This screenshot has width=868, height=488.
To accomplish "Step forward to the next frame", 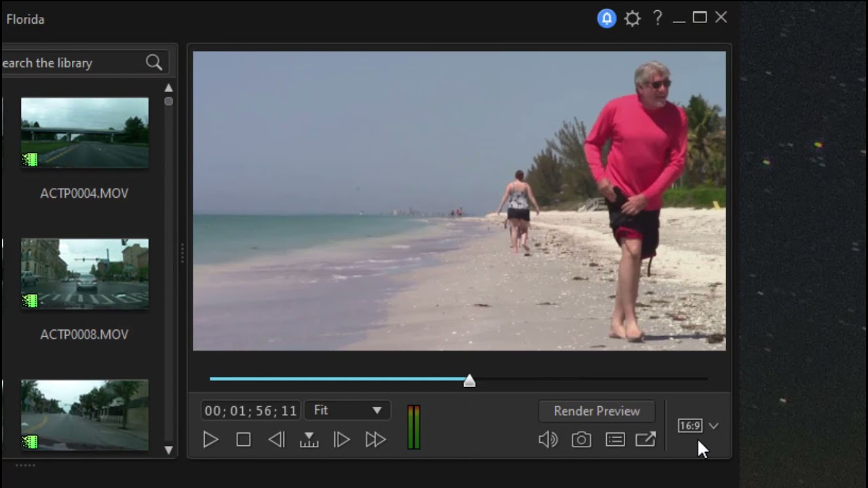I will pyautogui.click(x=342, y=439).
